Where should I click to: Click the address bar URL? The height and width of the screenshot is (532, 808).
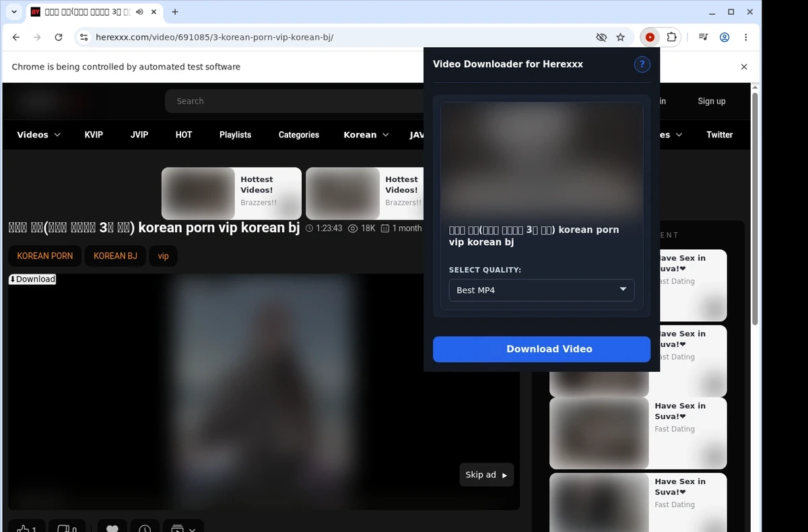coord(214,38)
